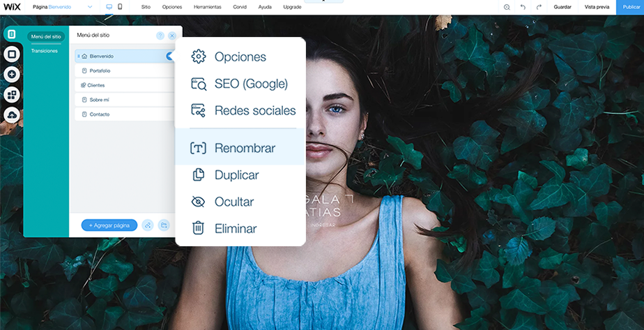The image size is (644, 330).
Task: Select the Clientes page
Action: (x=125, y=85)
